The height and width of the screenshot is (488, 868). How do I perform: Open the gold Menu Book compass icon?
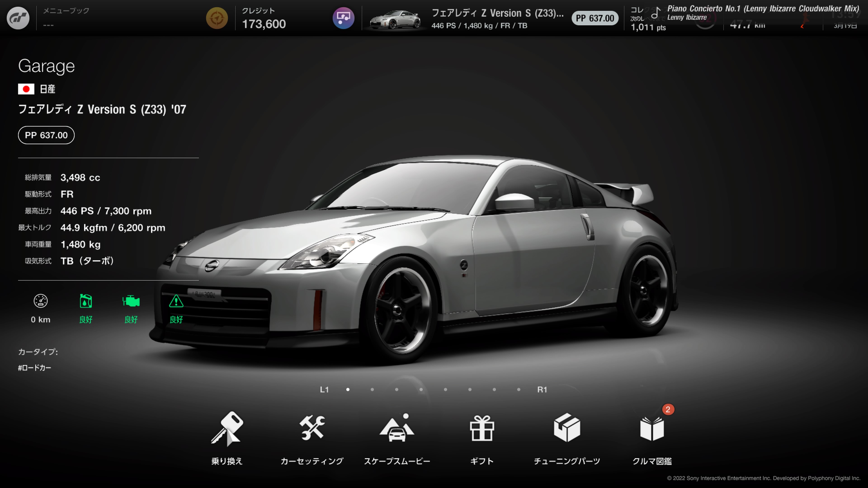[x=217, y=18]
